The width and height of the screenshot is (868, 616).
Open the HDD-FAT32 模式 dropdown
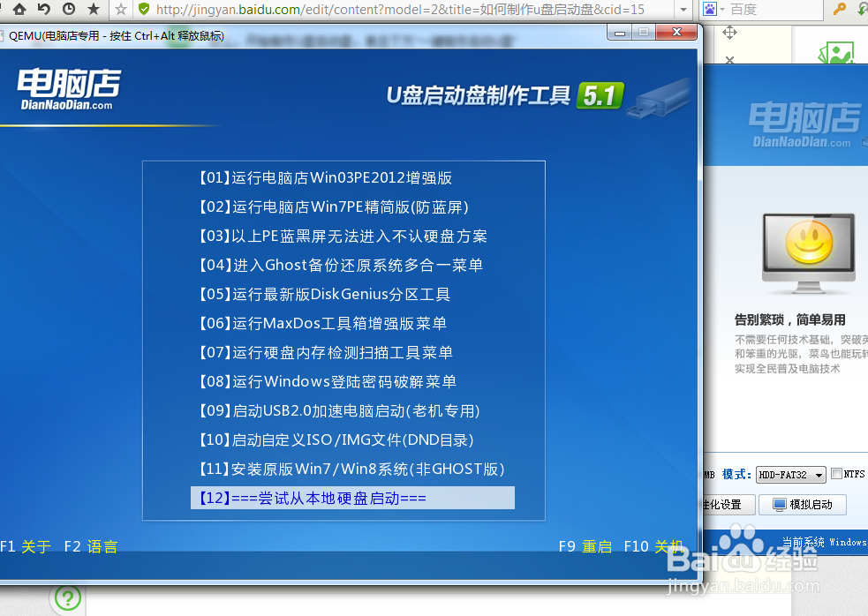pos(792,474)
